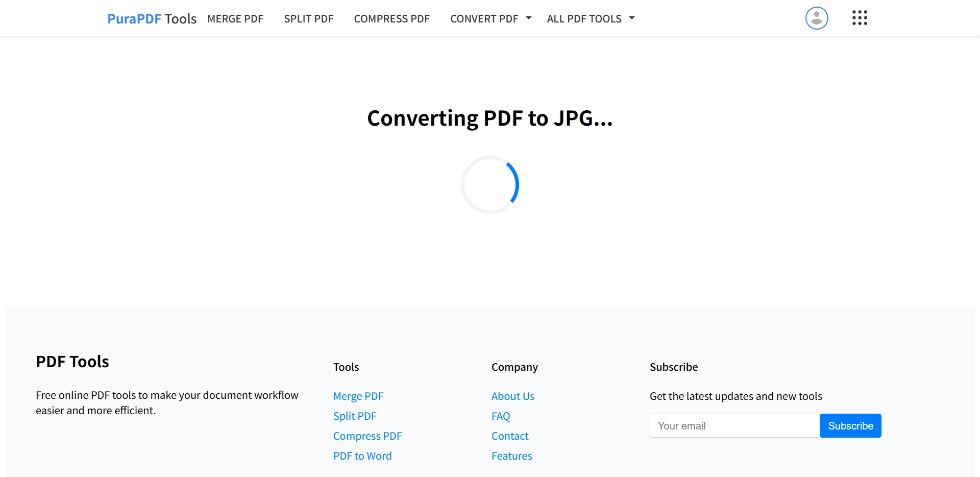Screen dimensions: 980x477
Task: Go to the Contact page
Action: [x=509, y=436]
